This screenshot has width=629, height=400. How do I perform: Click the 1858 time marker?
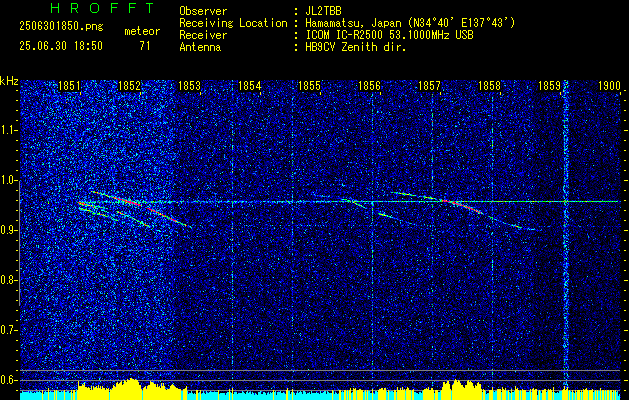pos(489,85)
